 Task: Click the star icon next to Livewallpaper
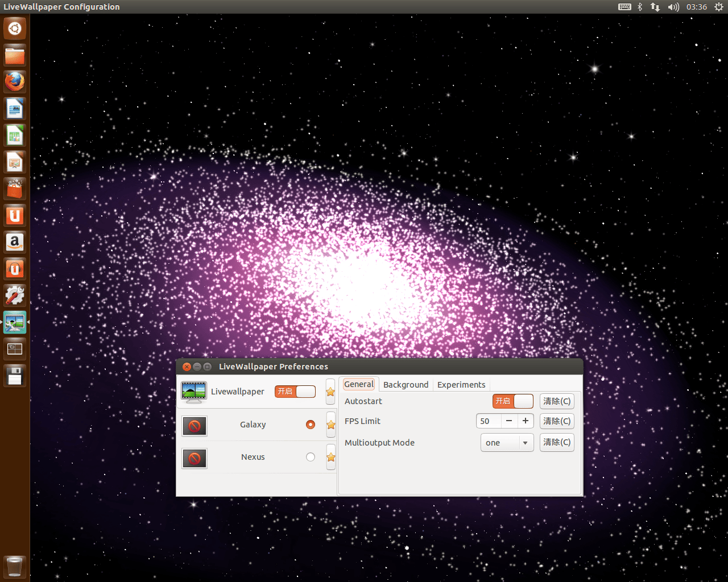[x=330, y=392]
